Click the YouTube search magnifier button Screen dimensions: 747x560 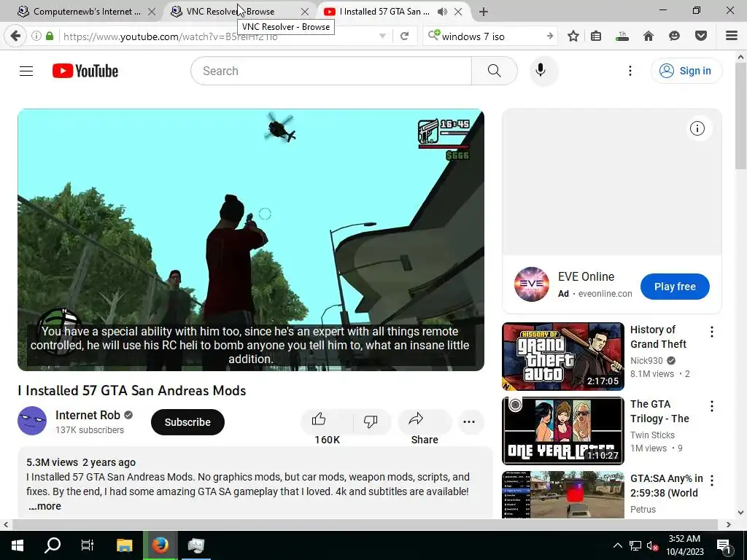pyautogui.click(x=494, y=71)
